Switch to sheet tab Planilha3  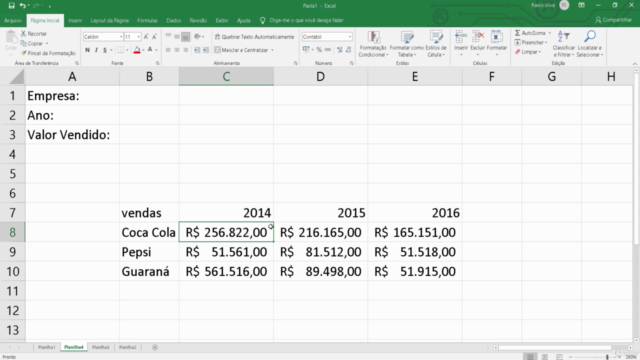[x=100, y=347]
